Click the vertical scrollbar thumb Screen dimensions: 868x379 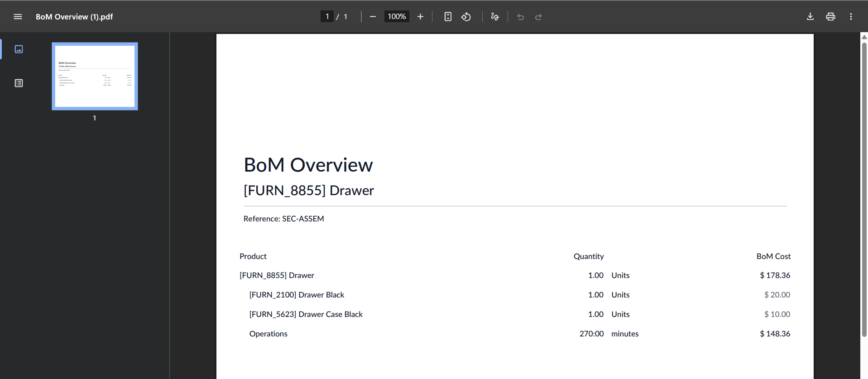coord(864,190)
